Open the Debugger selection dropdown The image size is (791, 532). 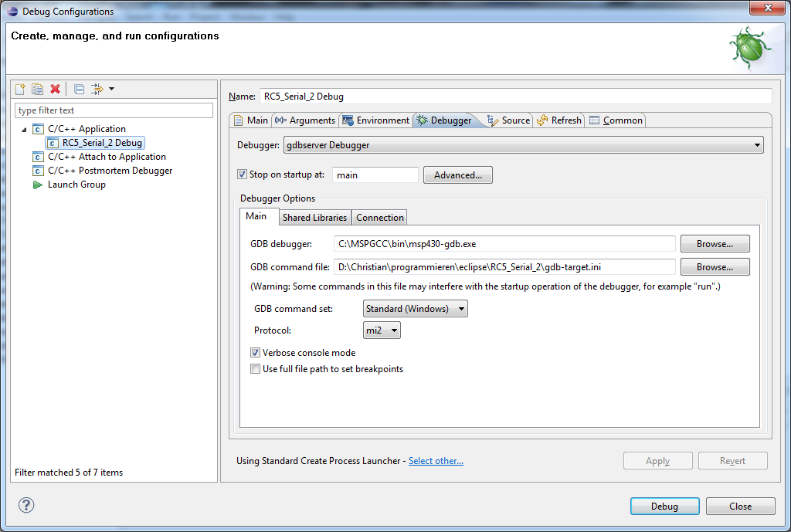click(x=757, y=144)
